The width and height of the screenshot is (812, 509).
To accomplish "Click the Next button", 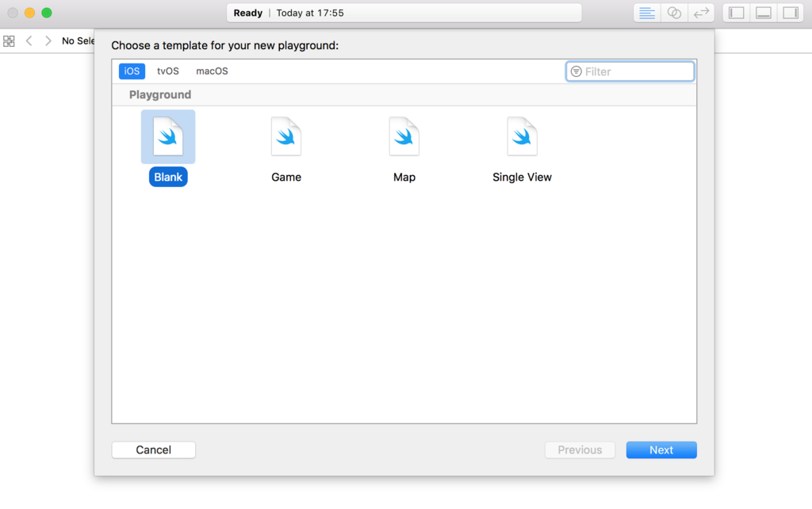I will coord(661,450).
